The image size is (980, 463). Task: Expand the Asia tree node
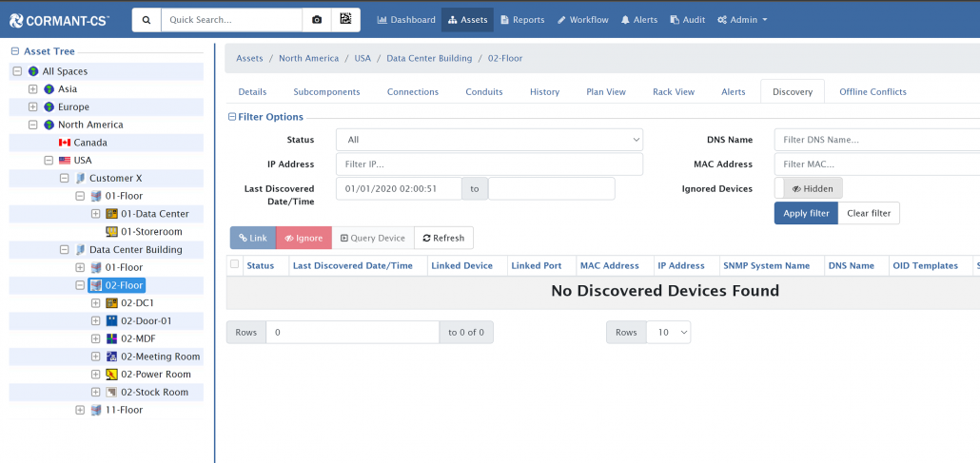(x=33, y=89)
